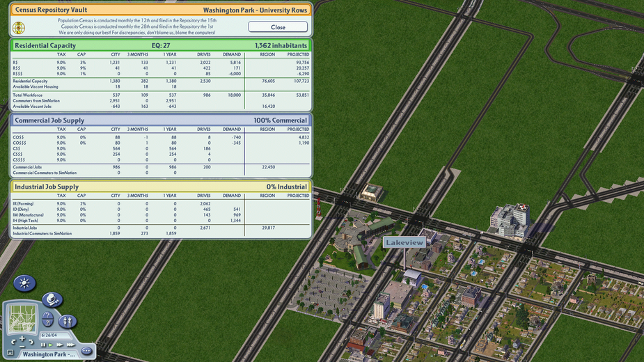Zoom in with the plus button
Screen dimensions: 644x362
22,338
